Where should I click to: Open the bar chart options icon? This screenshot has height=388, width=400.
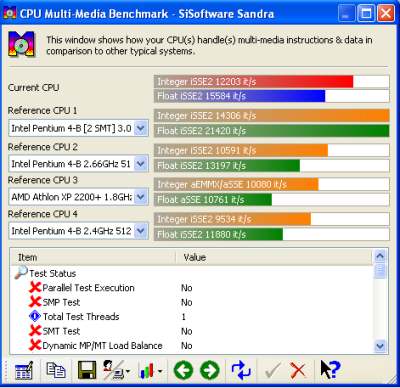coord(147,370)
